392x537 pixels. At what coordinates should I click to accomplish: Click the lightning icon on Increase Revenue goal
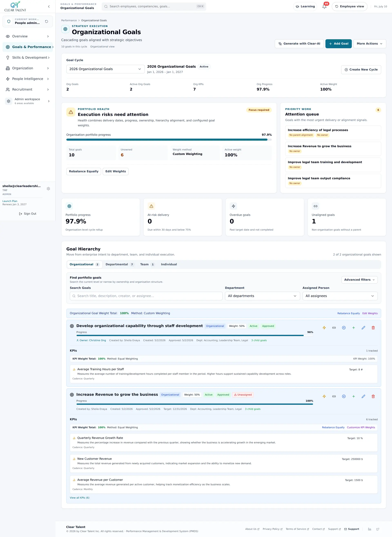pyautogui.click(x=324, y=396)
